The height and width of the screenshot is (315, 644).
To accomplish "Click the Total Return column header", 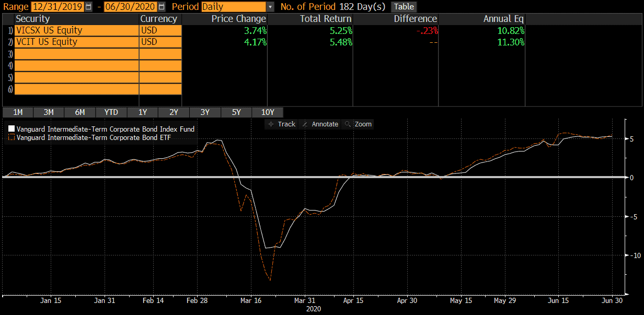I will 325,19.
